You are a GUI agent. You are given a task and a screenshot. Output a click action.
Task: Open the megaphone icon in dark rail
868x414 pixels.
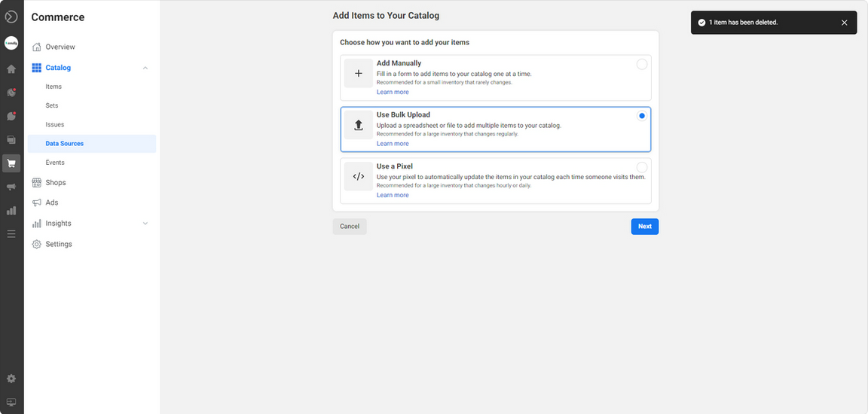[11, 187]
